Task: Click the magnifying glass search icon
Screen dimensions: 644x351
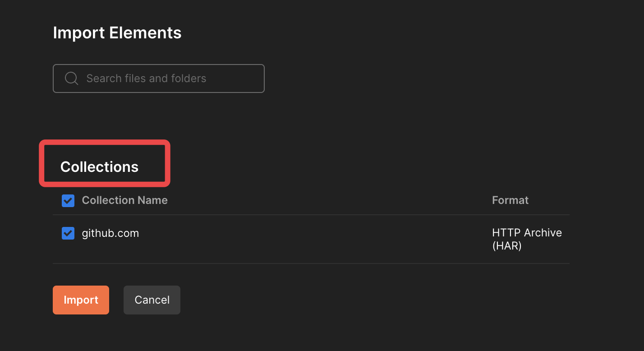Action: 71,79
